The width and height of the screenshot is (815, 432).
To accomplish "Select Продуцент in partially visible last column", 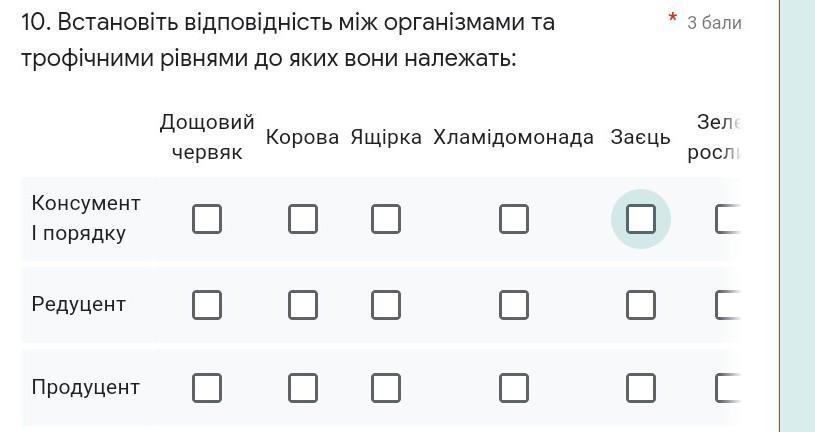I will click(x=728, y=387).
